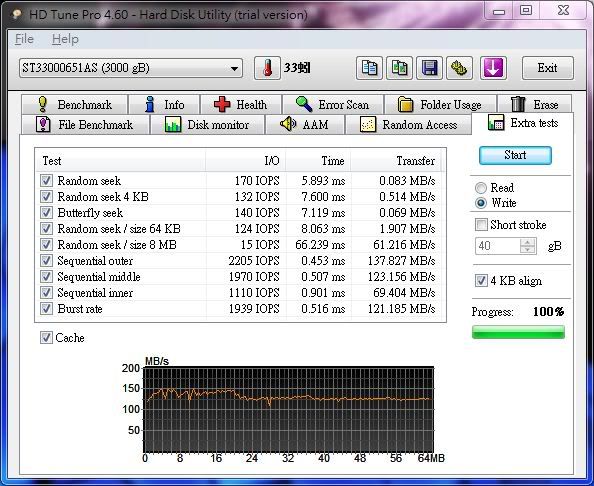
Task: Click the 2205 IOPS value
Action: (x=254, y=261)
